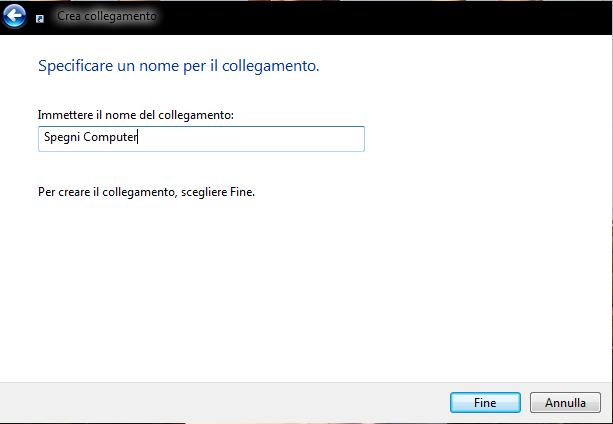Focus the shortcut name input field
This screenshot has height=424, width=613.
[x=201, y=139]
